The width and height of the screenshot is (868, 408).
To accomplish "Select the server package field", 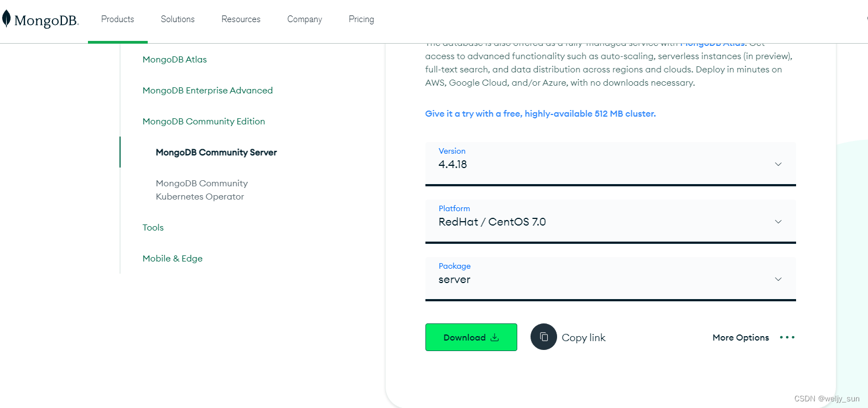I will point(610,279).
